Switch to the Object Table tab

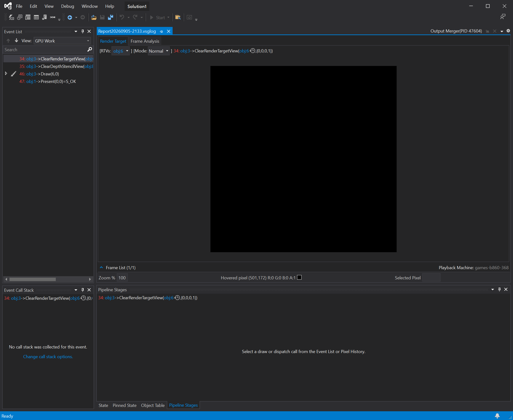pyautogui.click(x=153, y=405)
